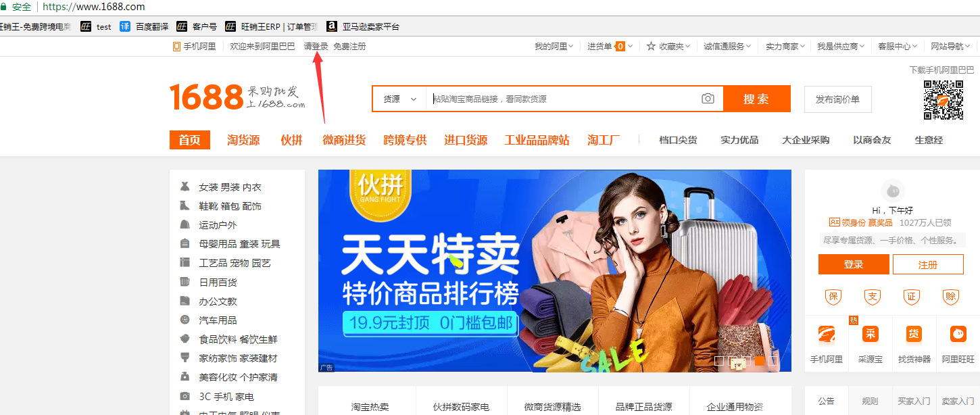Open the 淘货源 nav tab
980x415 pixels.
coord(243,140)
